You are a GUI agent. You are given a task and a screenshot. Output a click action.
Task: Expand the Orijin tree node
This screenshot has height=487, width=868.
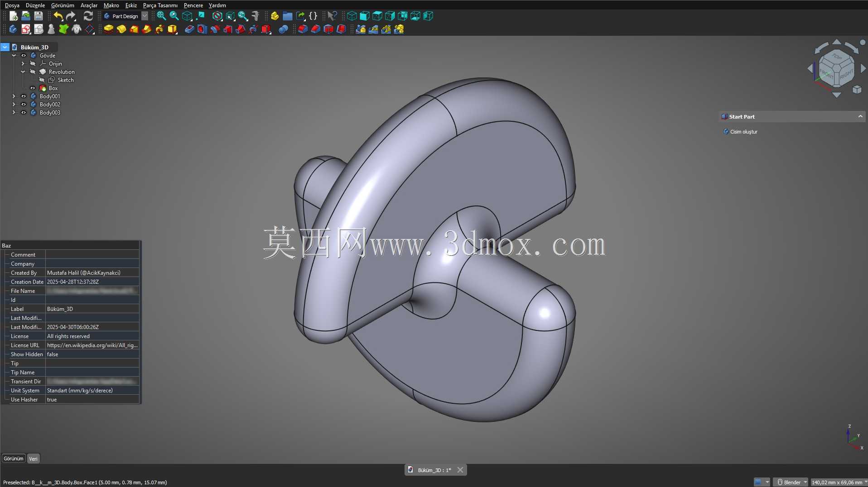point(23,64)
